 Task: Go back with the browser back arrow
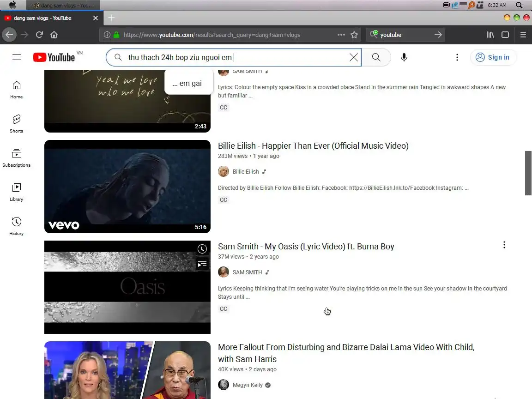coord(9,35)
